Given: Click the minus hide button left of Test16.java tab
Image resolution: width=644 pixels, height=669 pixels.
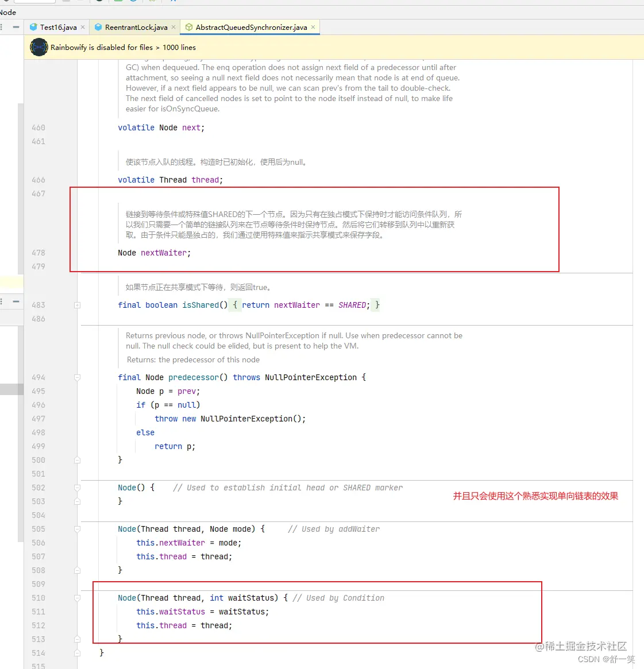Looking at the screenshot, I should pos(16,28).
